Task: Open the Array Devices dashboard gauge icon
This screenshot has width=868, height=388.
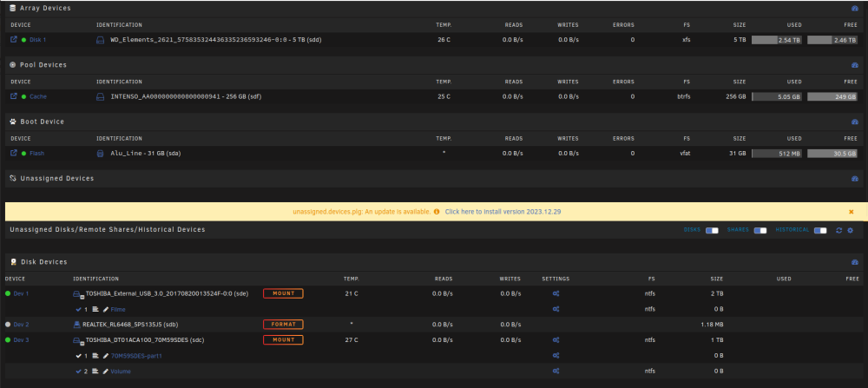Action: [x=854, y=9]
